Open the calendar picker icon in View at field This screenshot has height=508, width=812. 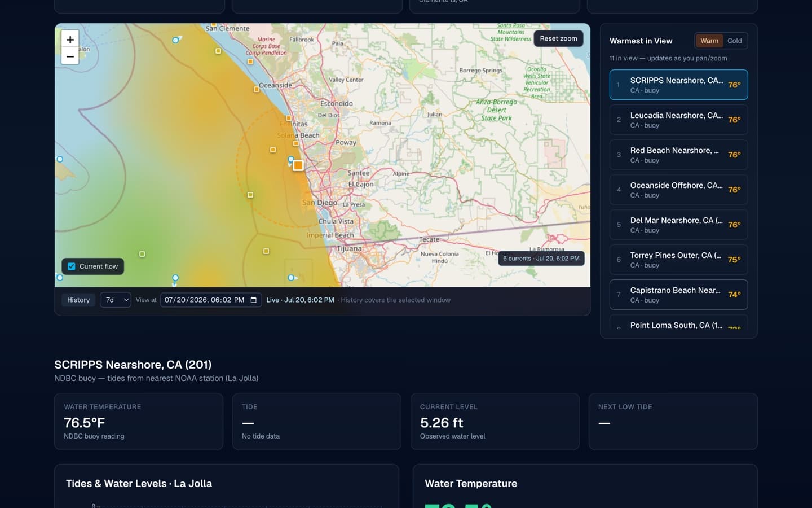pos(254,300)
